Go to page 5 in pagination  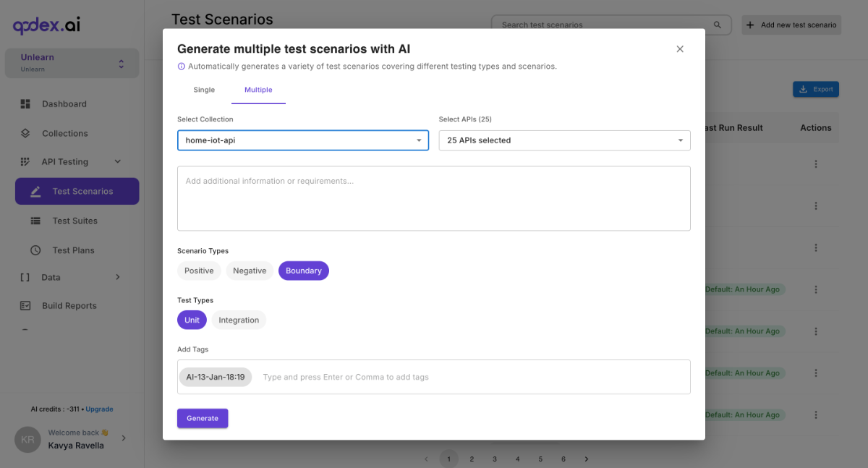tap(540, 459)
